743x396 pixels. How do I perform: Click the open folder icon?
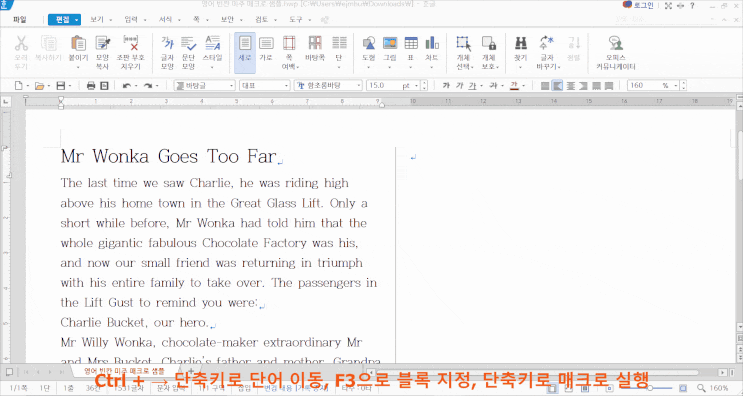pyautogui.click(x=39, y=86)
